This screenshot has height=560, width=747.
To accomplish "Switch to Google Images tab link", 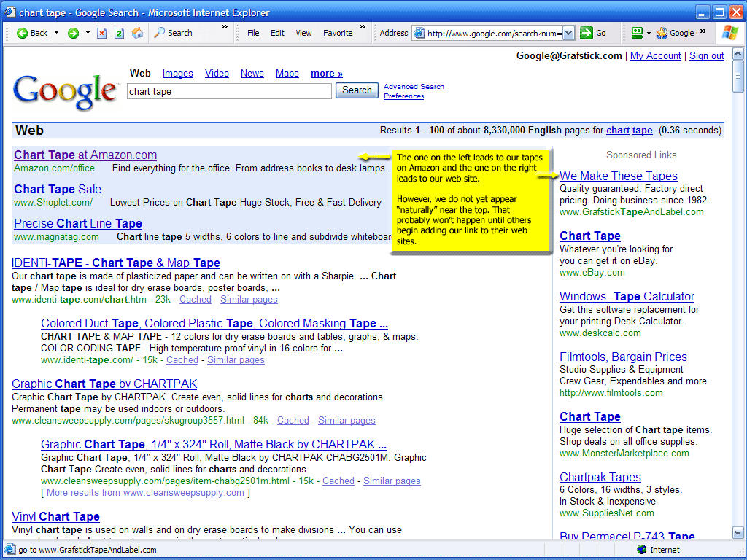I will pos(177,73).
